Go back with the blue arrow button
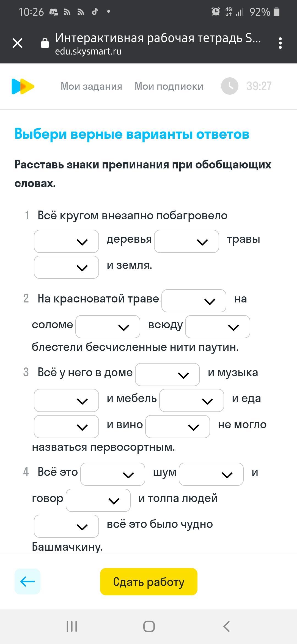Viewport: 297px width, 644px height. coord(28,582)
